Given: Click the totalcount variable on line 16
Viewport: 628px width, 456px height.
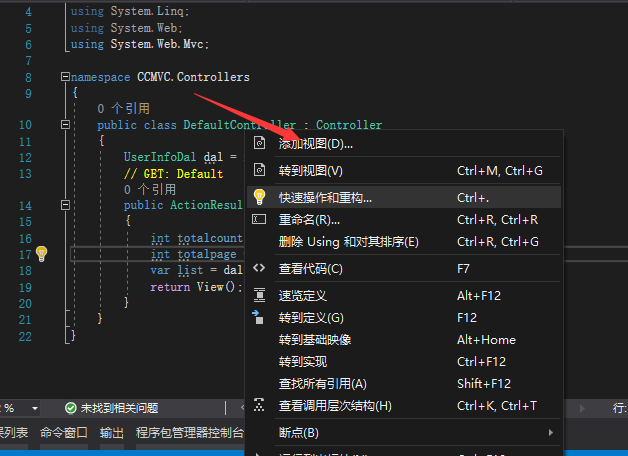Looking at the screenshot, I should pyautogui.click(x=210, y=238).
